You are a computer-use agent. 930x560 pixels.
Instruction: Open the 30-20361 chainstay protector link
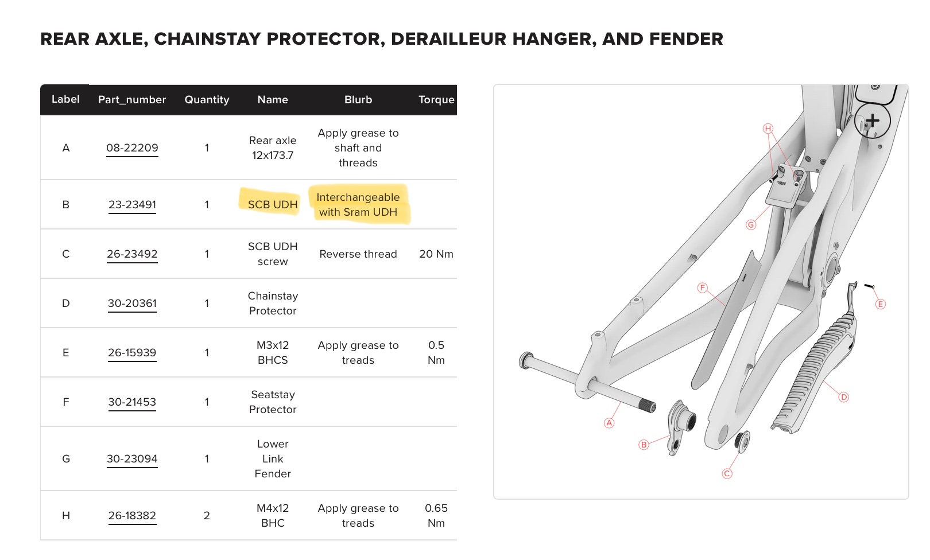tap(132, 304)
